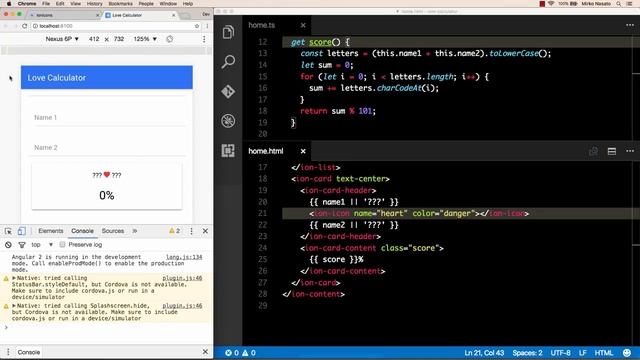Open the Chrome three-dot menu

pyautogui.click(x=207, y=26)
